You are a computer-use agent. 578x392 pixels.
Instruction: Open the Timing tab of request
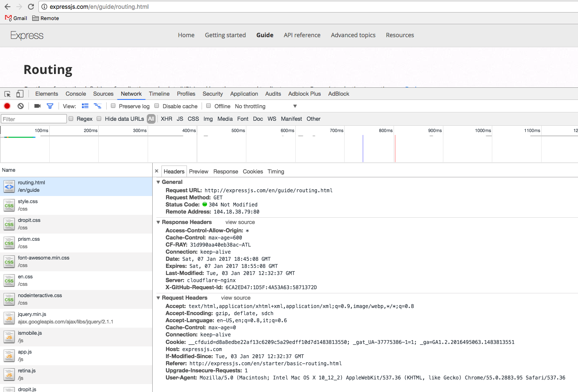276,171
